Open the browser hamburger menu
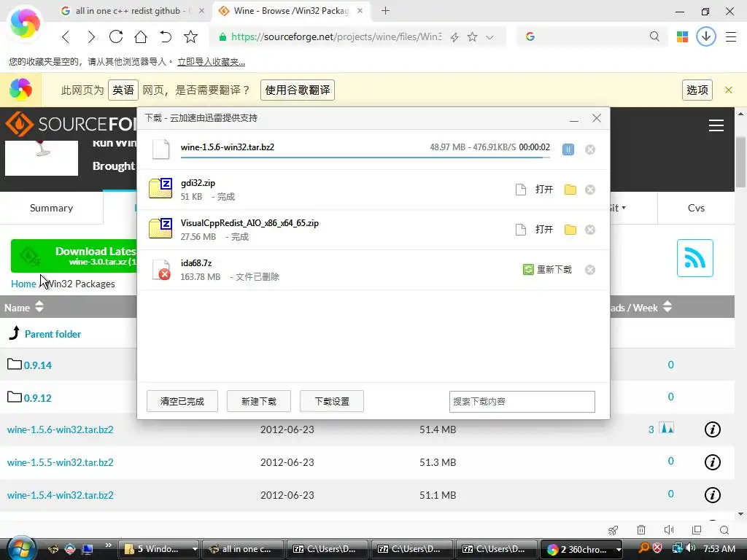747x560 pixels. 731,36
